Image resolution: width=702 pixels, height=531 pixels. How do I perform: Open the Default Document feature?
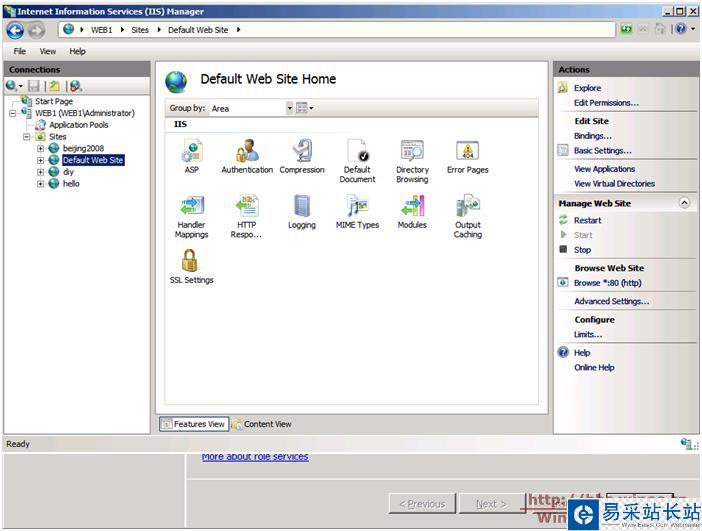point(357,161)
